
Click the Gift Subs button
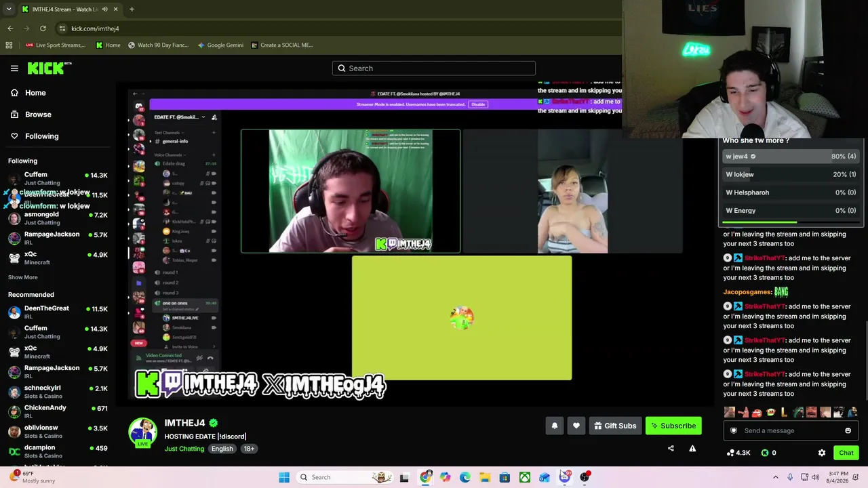(x=615, y=426)
